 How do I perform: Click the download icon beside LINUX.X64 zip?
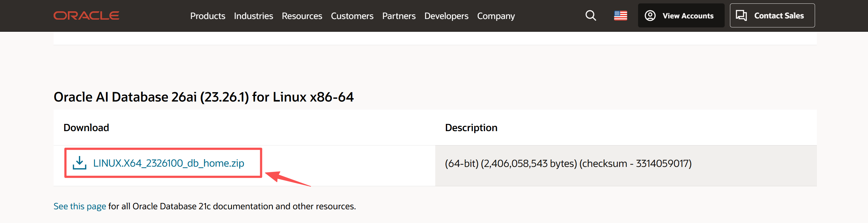pos(79,163)
